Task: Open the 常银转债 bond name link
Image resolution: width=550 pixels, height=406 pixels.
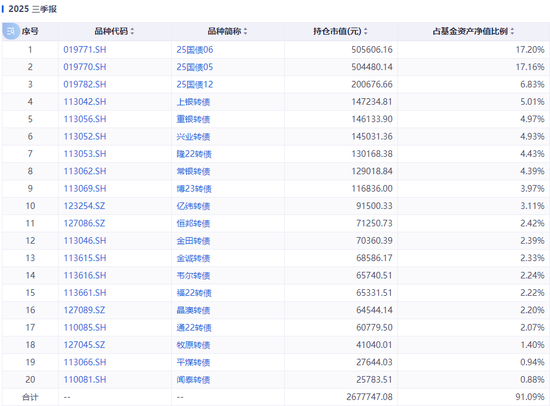Action: 193,171
